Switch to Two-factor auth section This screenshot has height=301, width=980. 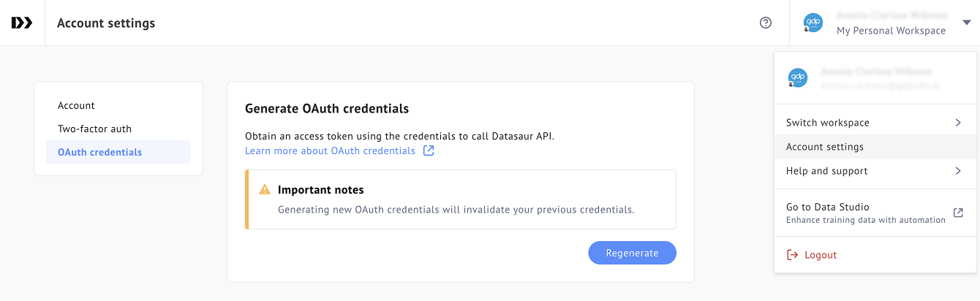click(x=94, y=129)
